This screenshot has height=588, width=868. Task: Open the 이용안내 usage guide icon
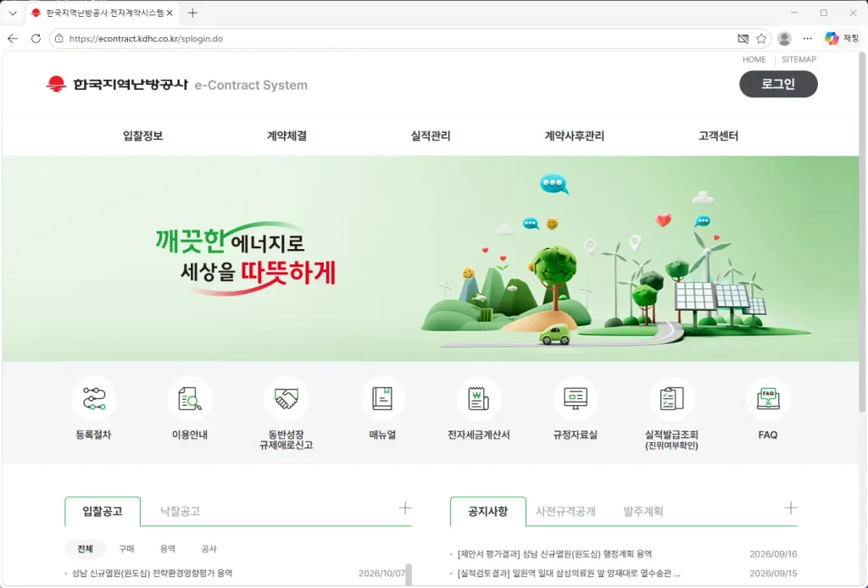click(190, 399)
